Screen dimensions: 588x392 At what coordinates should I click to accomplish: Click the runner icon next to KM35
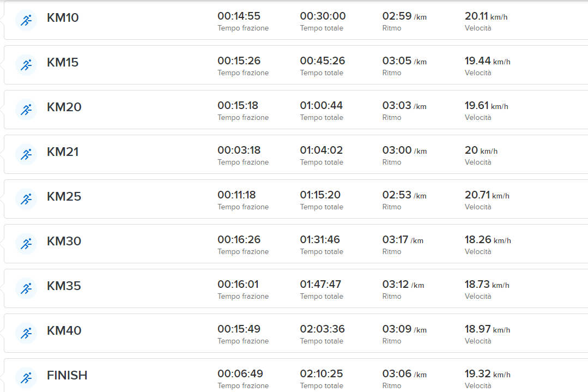(x=26, y=288)
